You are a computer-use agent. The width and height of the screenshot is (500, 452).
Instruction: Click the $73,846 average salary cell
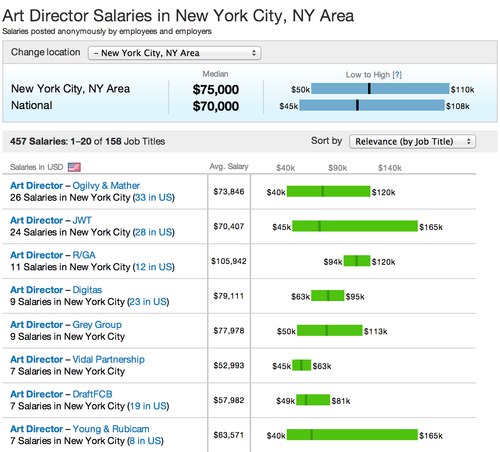click(229, 192)
